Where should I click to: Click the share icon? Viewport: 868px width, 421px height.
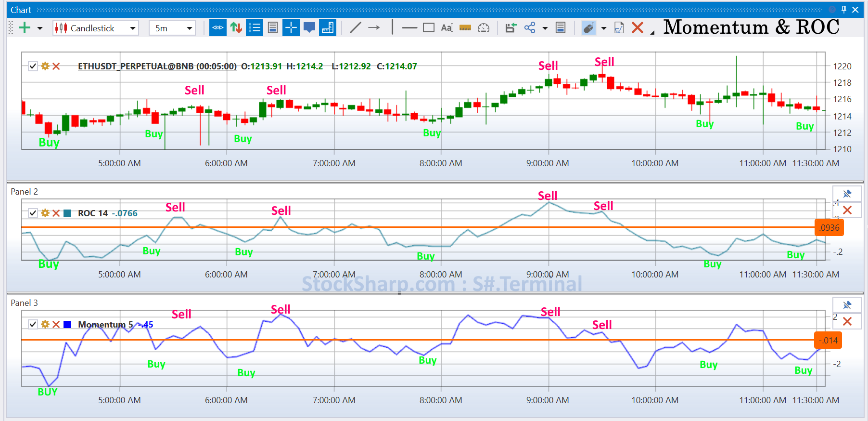tap(530, 27)
